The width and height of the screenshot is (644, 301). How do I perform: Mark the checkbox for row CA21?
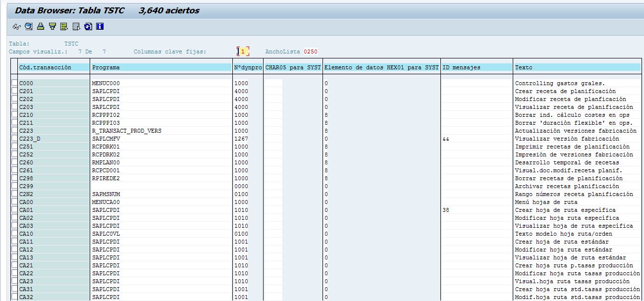click(x=14, y=265)
